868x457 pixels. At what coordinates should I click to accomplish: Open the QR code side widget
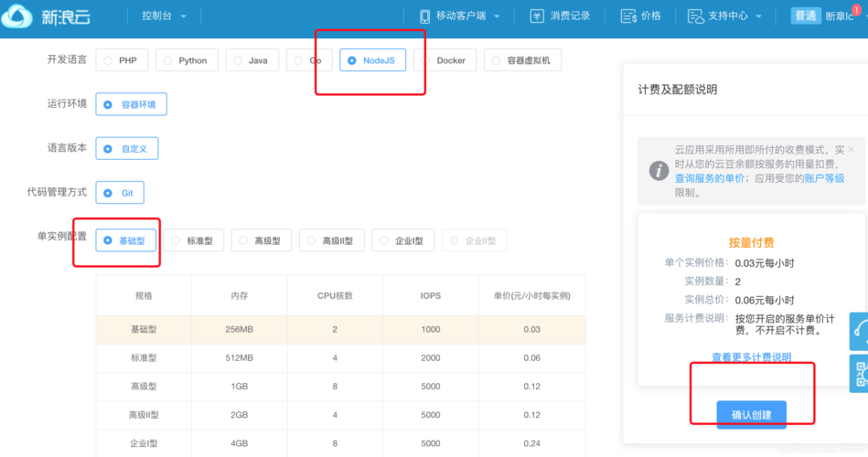point(859,374)
